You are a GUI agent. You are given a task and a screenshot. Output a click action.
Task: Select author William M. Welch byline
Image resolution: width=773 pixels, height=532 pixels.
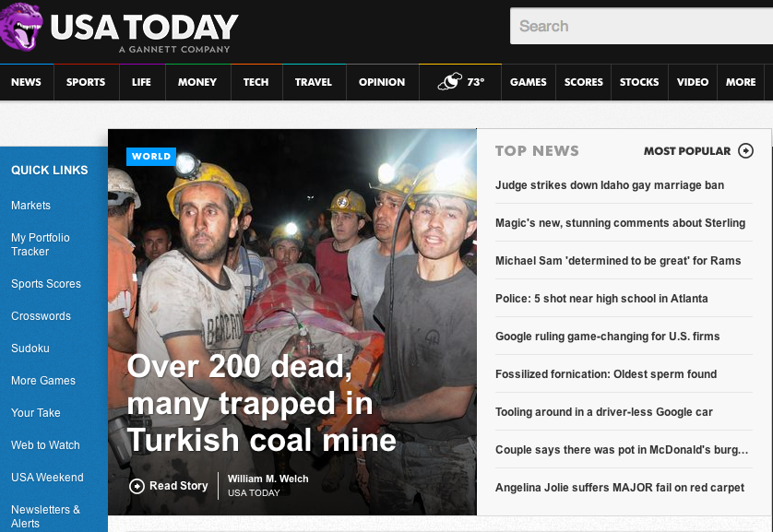point(268,479)
